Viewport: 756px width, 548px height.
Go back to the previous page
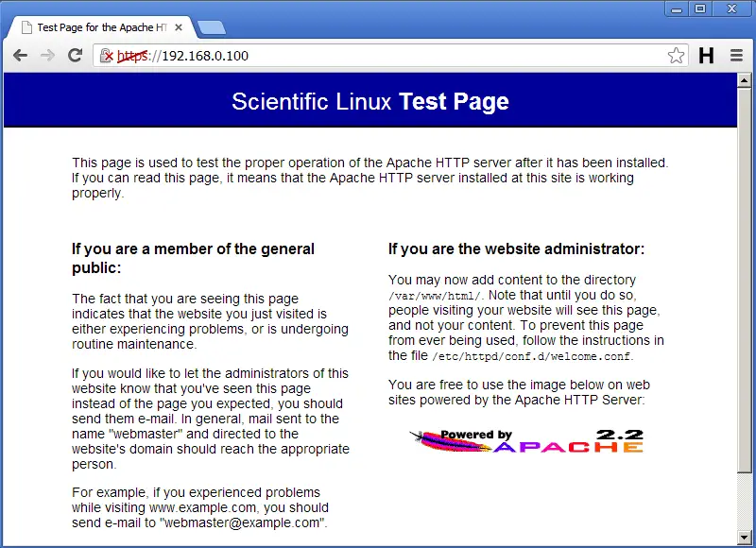20,56
